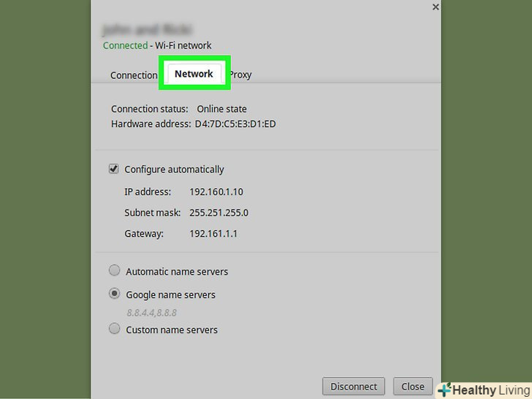
Task: Click the green Connected status label
Action: point(125,45)
